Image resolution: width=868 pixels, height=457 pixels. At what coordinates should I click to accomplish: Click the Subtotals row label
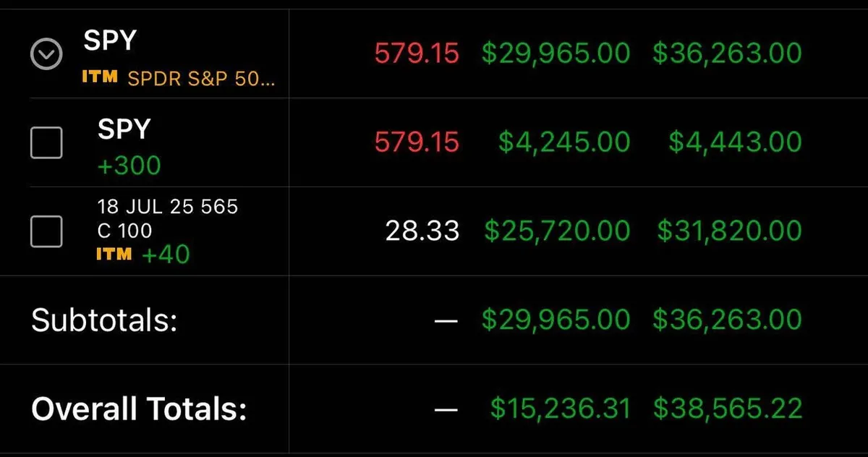104,320
